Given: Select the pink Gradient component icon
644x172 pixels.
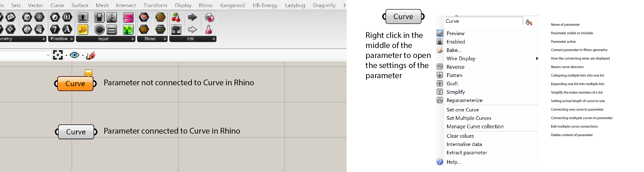Looking at the screenshot, I should pyautogui.click(x=128, y=17).
